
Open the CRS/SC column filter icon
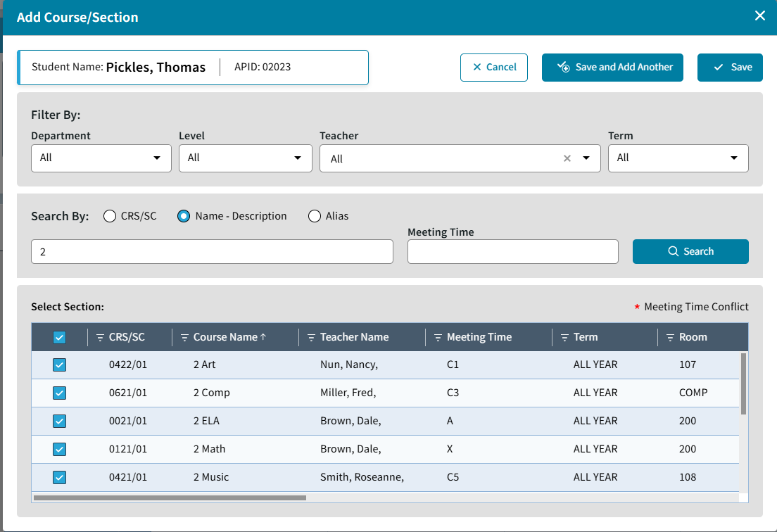100,337
